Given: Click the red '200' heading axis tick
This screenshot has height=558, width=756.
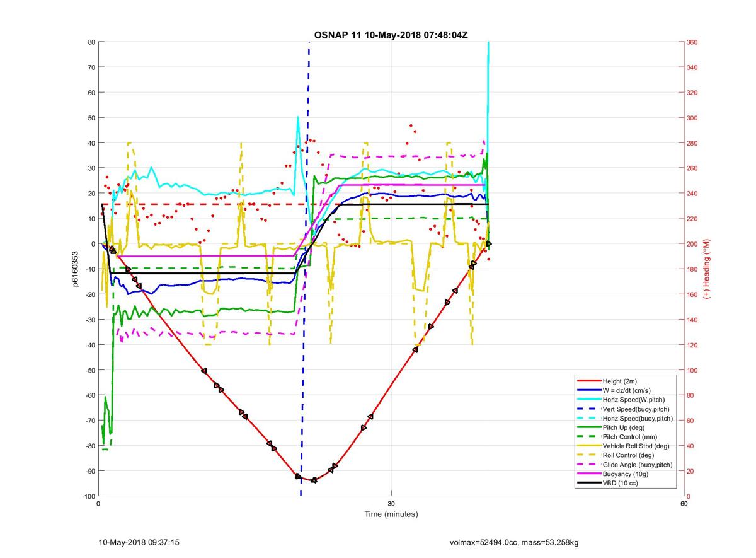Looking at the screenshot, I should click(x=693, y=244).
